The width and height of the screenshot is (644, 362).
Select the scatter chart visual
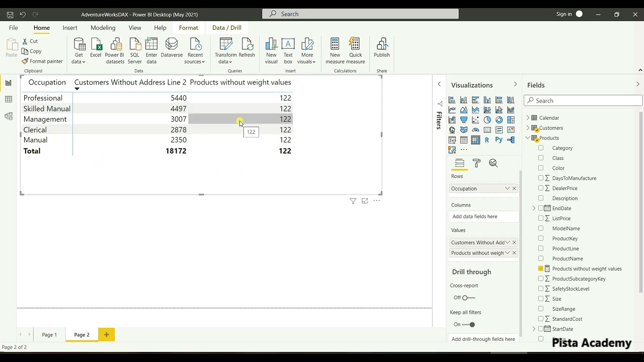475,120
